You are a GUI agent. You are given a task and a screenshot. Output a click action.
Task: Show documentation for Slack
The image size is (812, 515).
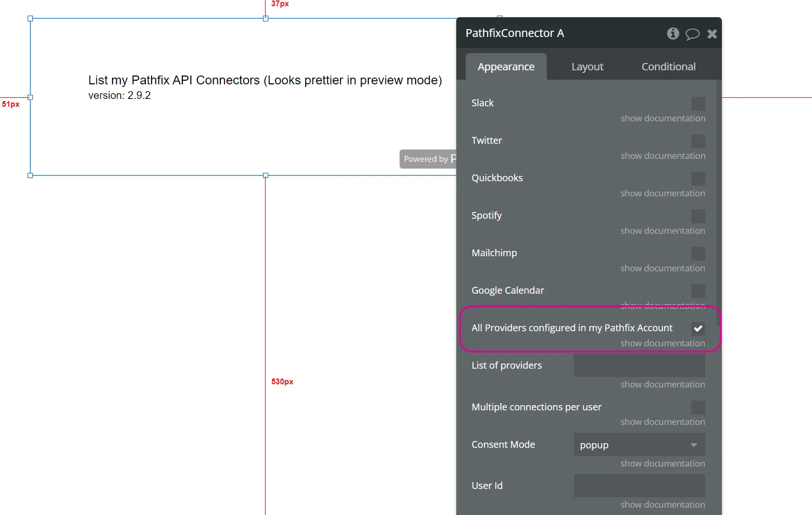point(663,118)
